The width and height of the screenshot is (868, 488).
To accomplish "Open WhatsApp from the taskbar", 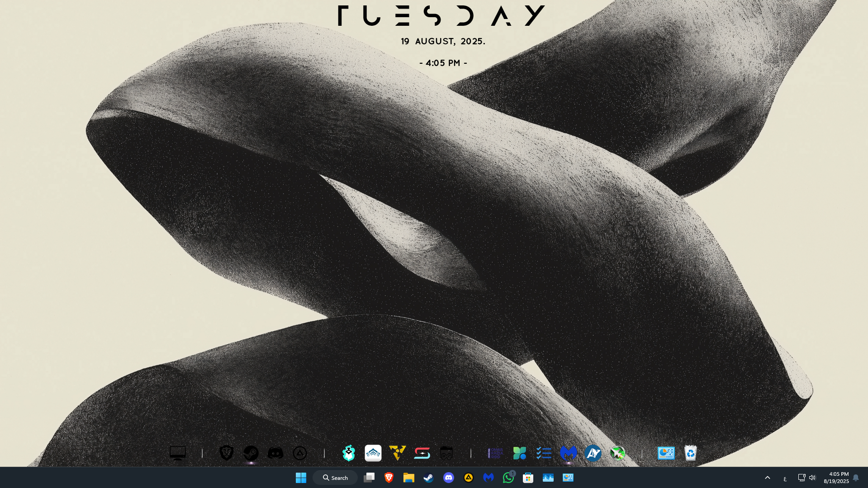I will (x=508, y=478).
